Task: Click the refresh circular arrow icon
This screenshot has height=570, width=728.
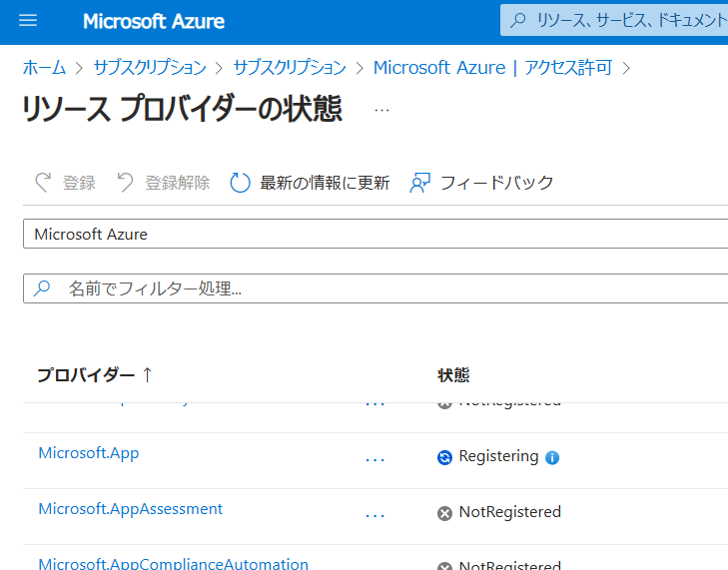Action: [240, 183]
